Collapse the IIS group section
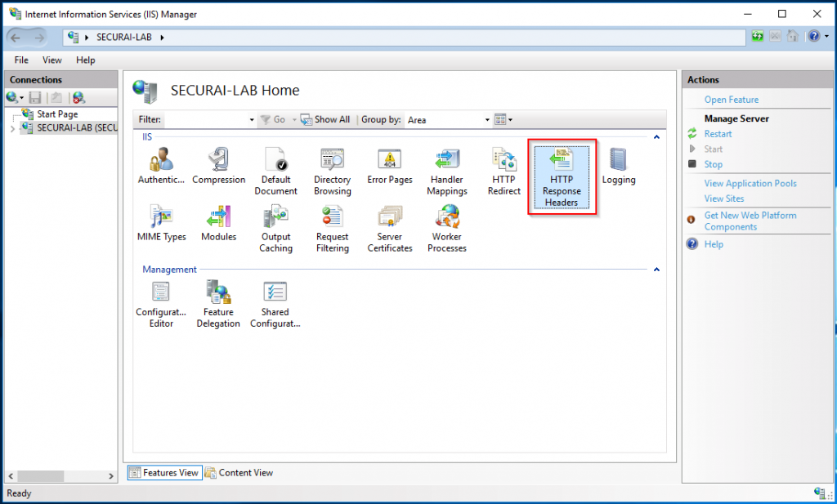This screenshot has width=837, height=504. point(656,137)
